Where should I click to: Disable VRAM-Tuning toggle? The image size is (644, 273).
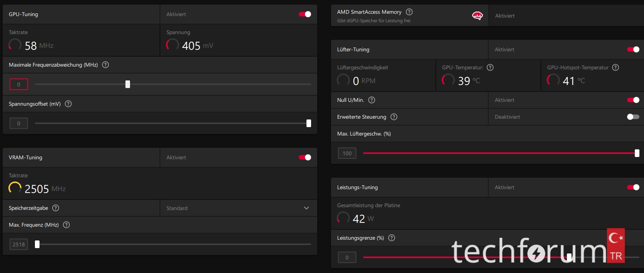305,157
